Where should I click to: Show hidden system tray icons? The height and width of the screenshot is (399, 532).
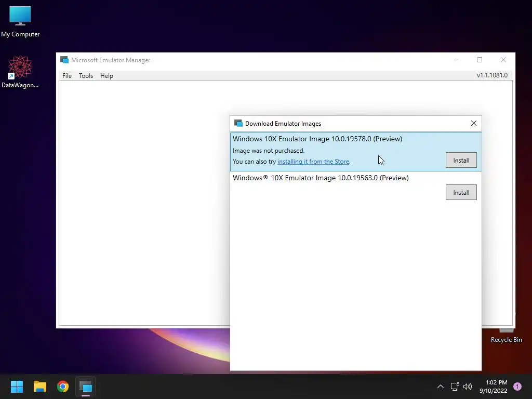tap(441, 387)
